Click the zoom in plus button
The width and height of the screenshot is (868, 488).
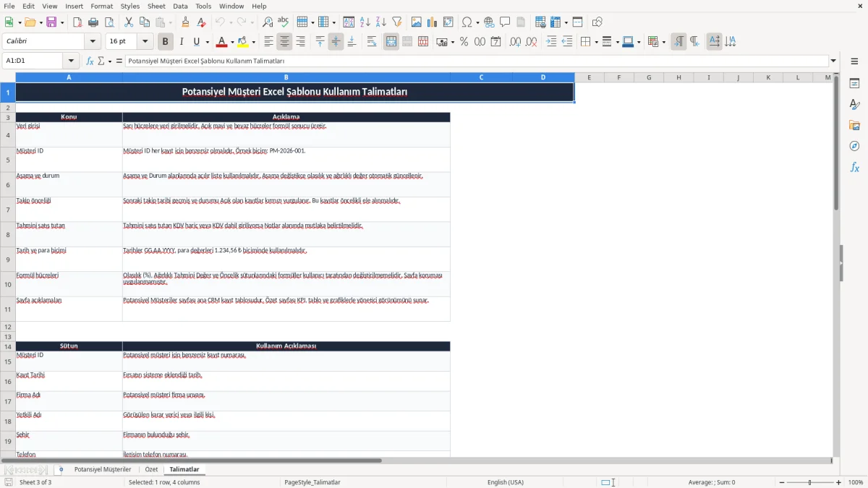click(839, 482)
